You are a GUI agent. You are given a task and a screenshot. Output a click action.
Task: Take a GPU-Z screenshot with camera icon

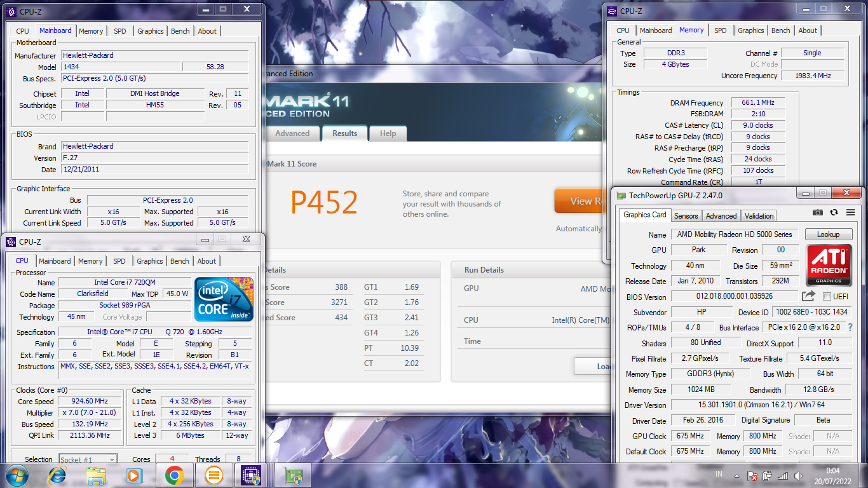818,212
